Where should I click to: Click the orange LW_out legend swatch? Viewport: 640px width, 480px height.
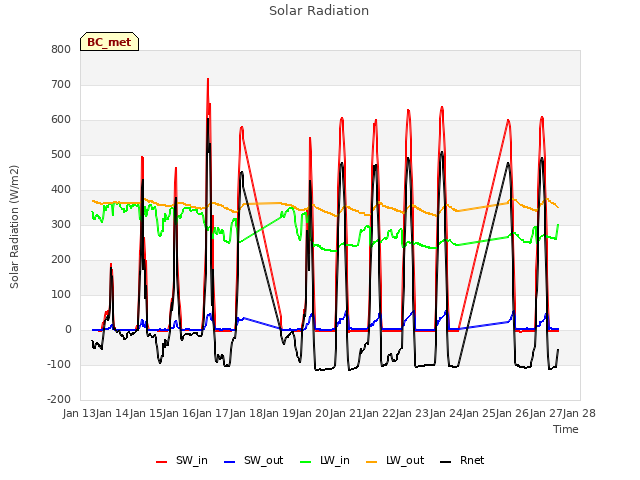[372, 462]
